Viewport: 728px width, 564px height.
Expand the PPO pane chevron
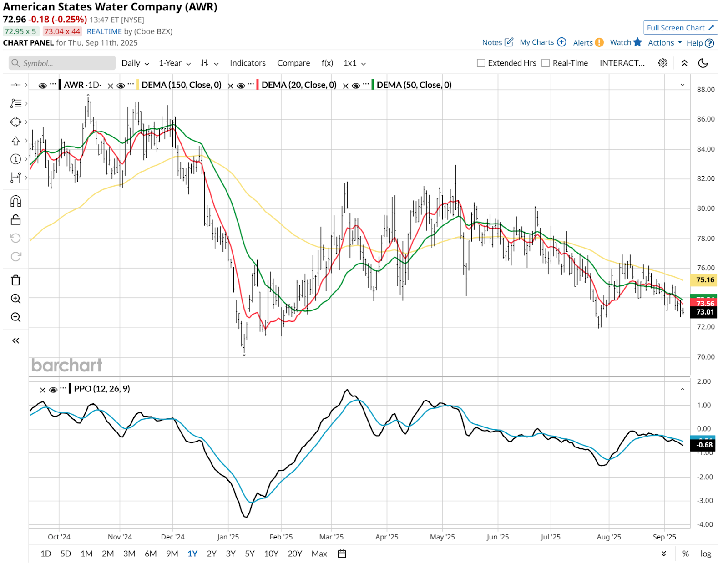click(682, 389)
